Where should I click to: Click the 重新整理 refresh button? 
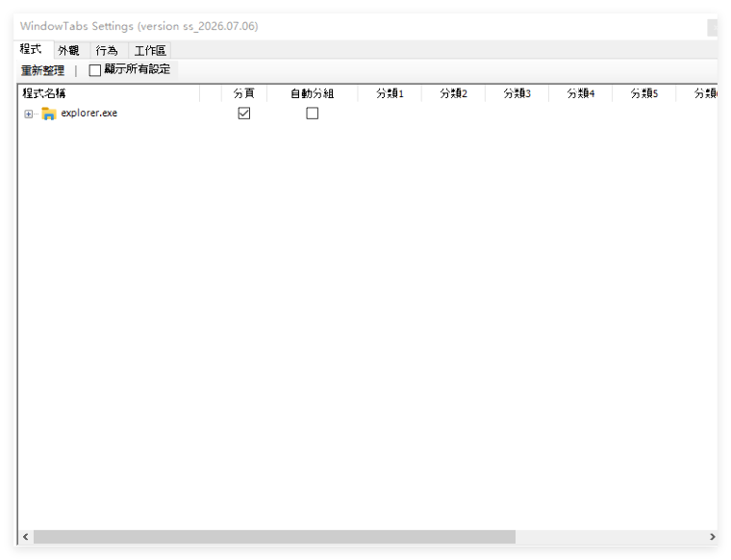tap(42, 70)
